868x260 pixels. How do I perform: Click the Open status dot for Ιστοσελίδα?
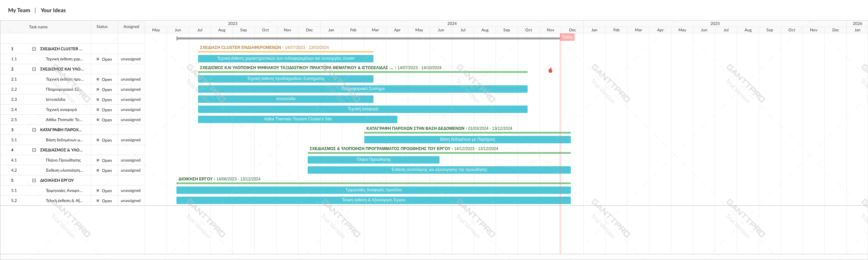click(98, 99)
